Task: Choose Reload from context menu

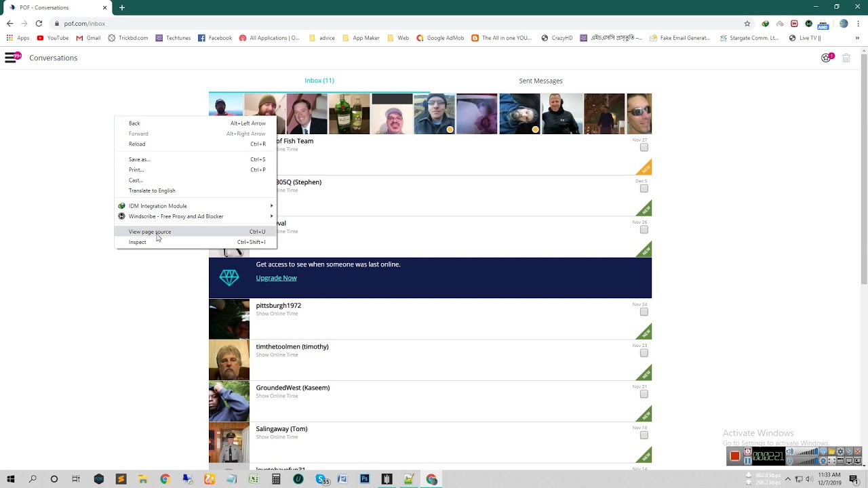Action: tap(196, 144)
